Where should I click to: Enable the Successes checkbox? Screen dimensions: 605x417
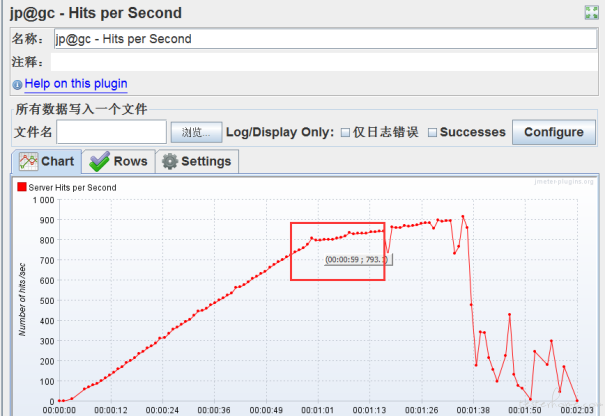(432, 132)
